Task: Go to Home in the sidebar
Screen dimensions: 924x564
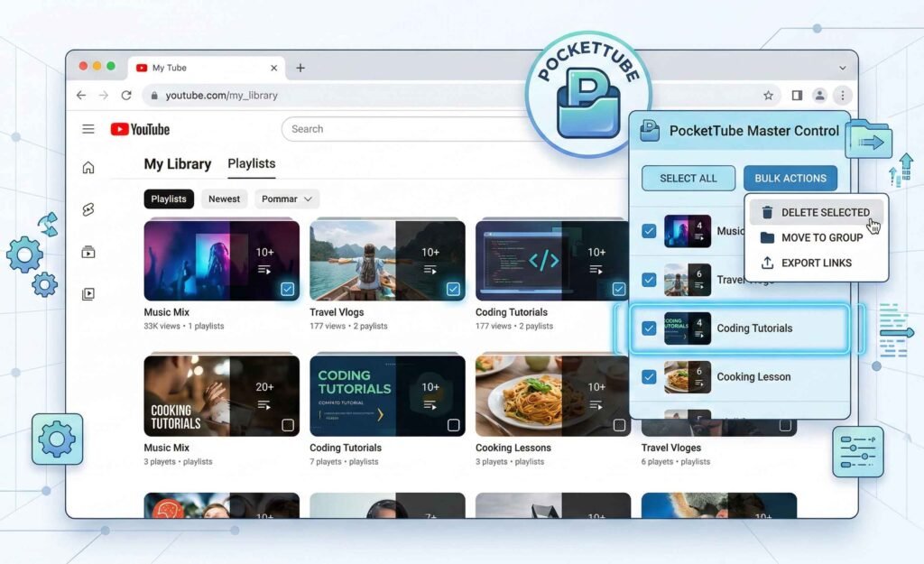Action: pos(88,168)
